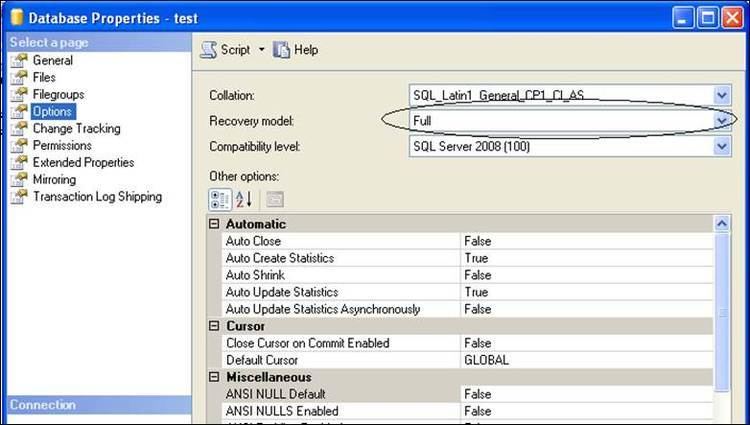The image size is (750, 425).
Task: Minimize the Database Properties window
Action: [x=683, y=18]
